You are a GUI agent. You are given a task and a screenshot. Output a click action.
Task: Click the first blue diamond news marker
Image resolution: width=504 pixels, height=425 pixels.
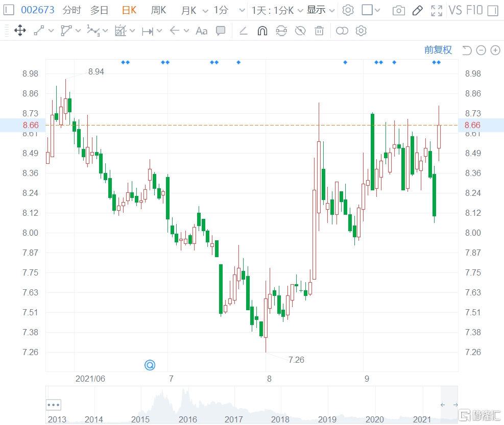(123, 62)
